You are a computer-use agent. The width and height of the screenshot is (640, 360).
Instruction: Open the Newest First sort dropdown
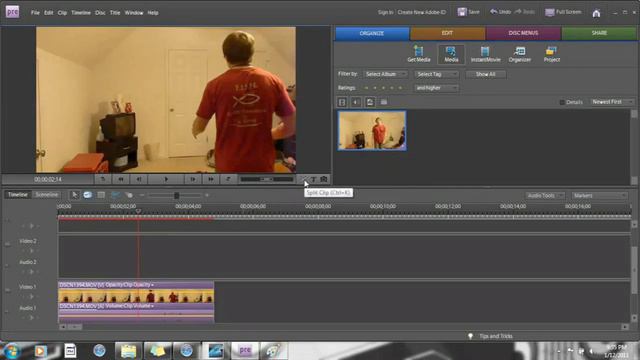click(x=612, y=102)
